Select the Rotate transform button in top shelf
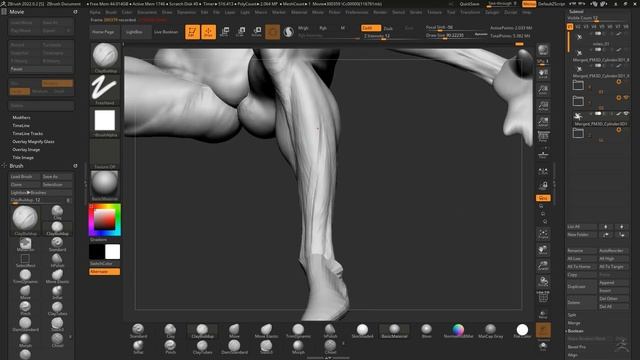The width and height of the screenshot is (640, 360). tap(257, 32)
